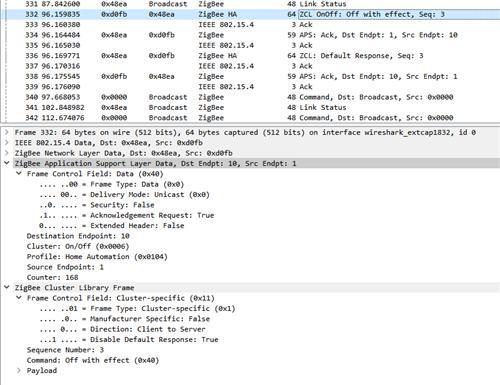
Task: Select packet 341 Link Status row
Action: click(250, 107)
